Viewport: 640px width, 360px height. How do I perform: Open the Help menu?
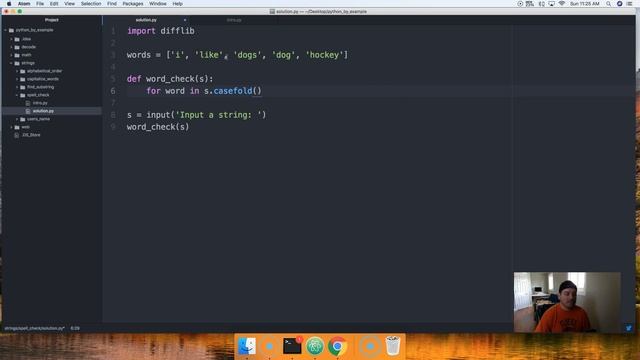178,4
